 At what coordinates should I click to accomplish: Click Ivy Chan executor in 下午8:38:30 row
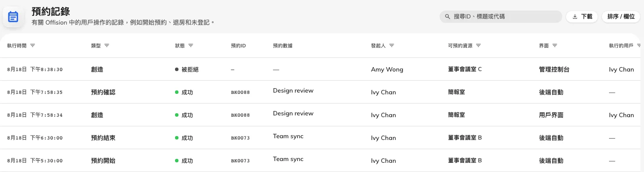pos(621,69)
